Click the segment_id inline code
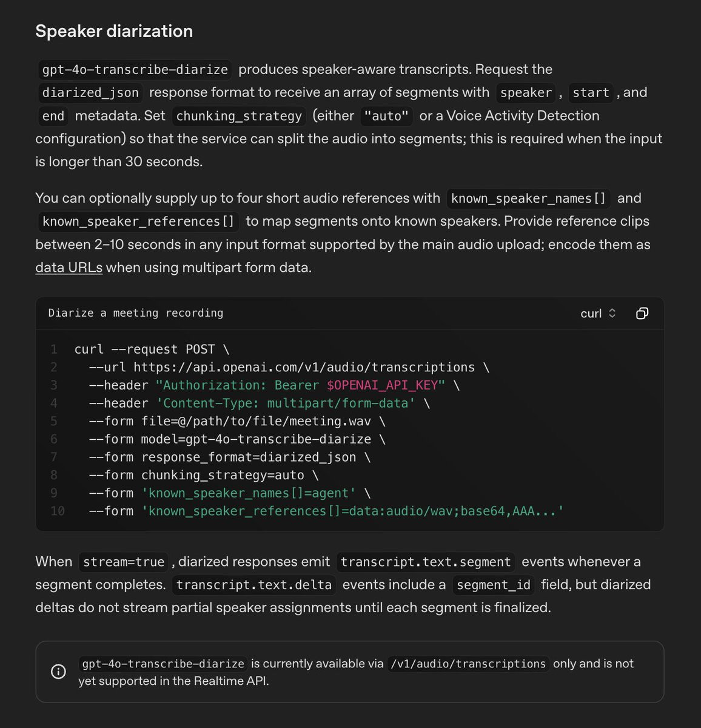Image resolution: width=701 pixels, height=728 pixels. point(494,585)
